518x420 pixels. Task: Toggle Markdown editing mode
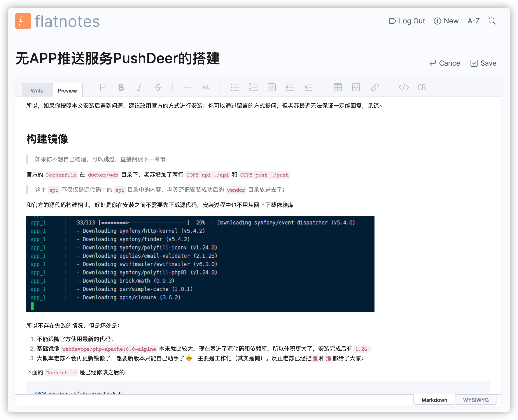click(x=434, y=399)
